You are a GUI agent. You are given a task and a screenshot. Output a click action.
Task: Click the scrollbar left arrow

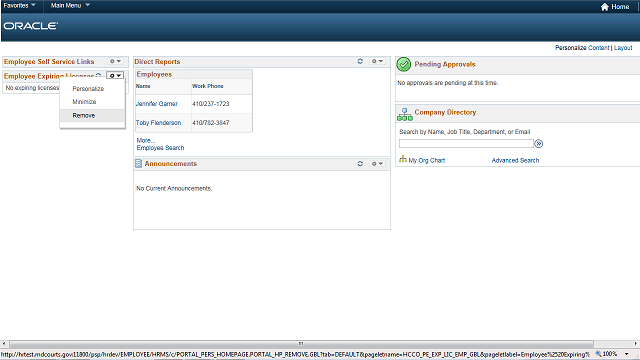4,344
